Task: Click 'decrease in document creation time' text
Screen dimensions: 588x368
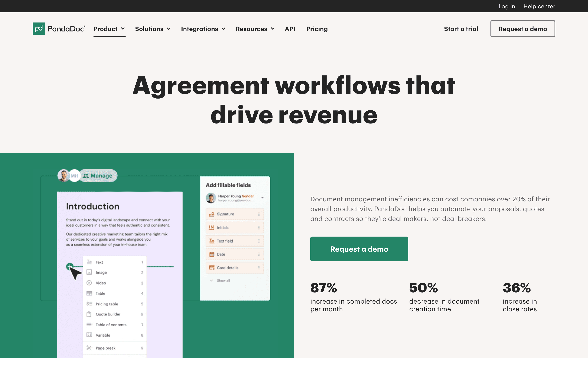Action: [444, 305]
